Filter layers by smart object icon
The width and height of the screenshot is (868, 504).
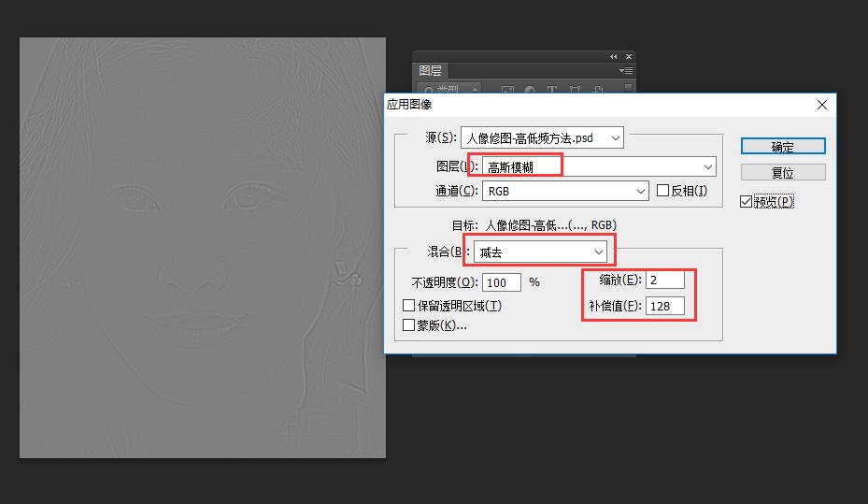click(597, 89)
